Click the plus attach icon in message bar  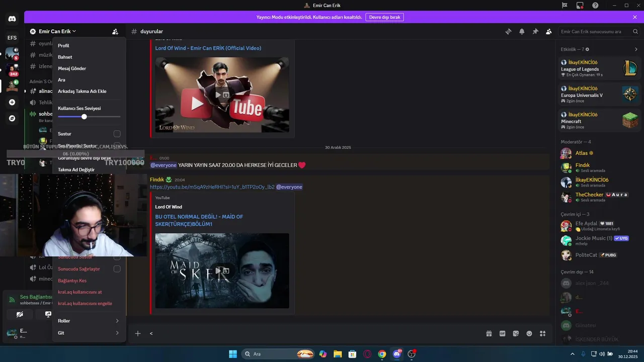tap(137, 333)
